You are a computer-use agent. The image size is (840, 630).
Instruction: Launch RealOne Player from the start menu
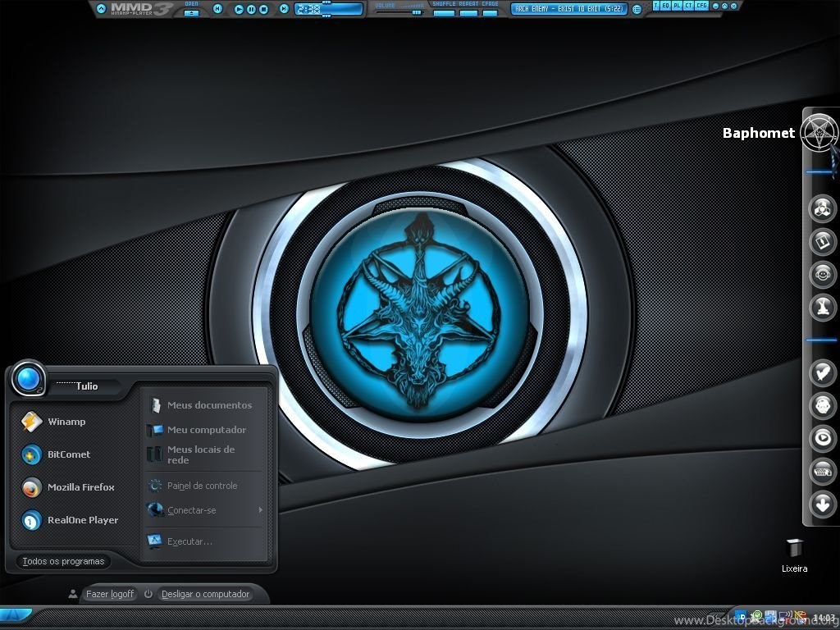click(x=70, y=520)
